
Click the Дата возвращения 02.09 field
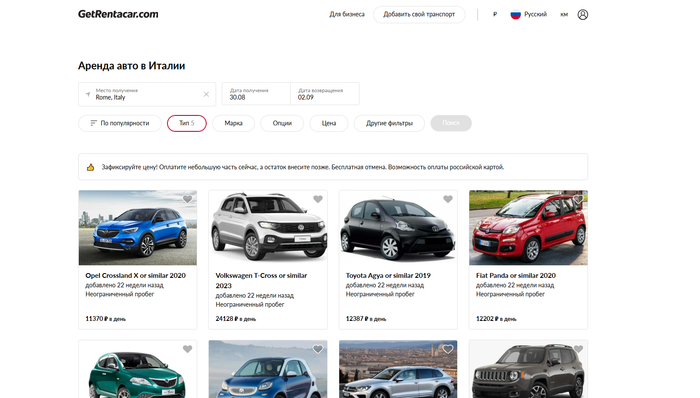(x=325, y=94)
